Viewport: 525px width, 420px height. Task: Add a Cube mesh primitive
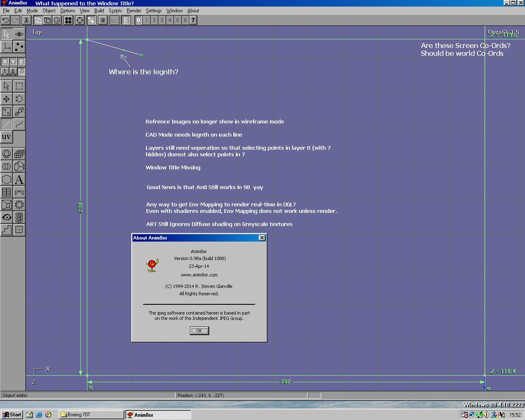click(19, 154)
